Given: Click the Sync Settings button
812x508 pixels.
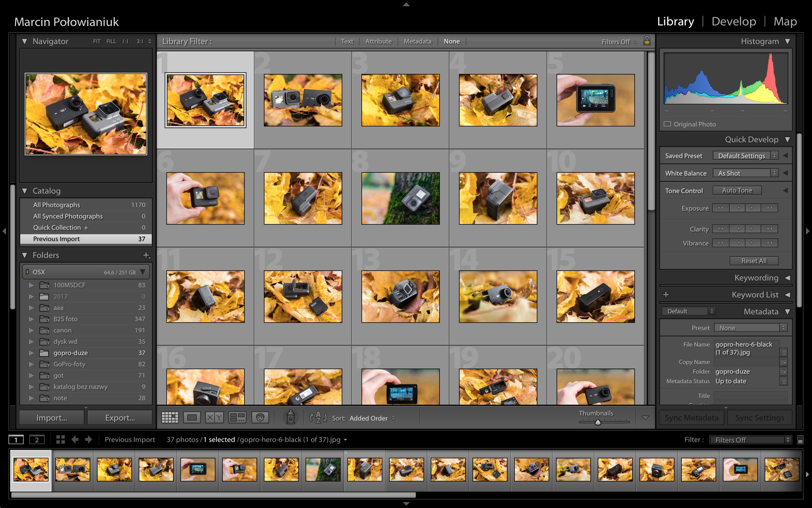Looking at the screenshot, I should coord(760,418).
